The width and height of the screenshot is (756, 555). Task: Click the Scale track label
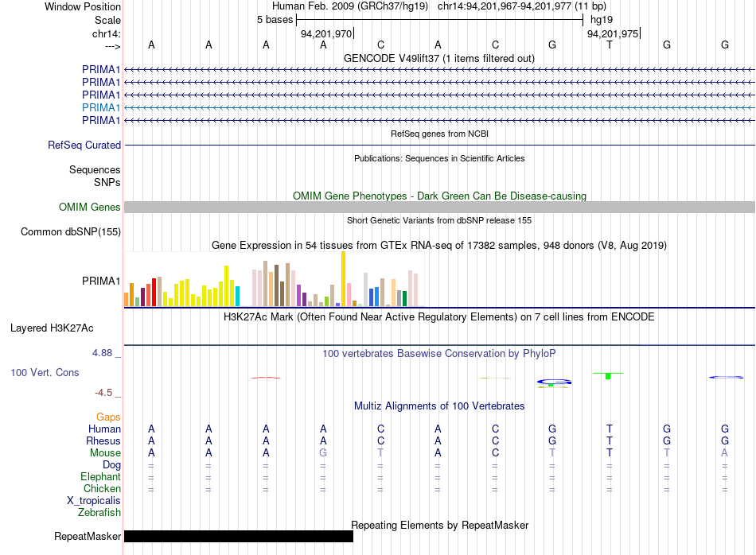(107, 20)
